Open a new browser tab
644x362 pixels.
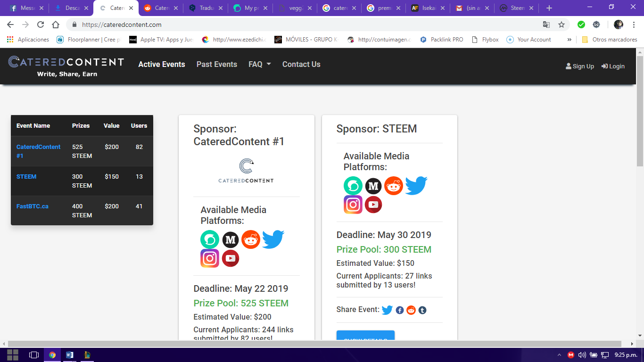coord(549,8)
